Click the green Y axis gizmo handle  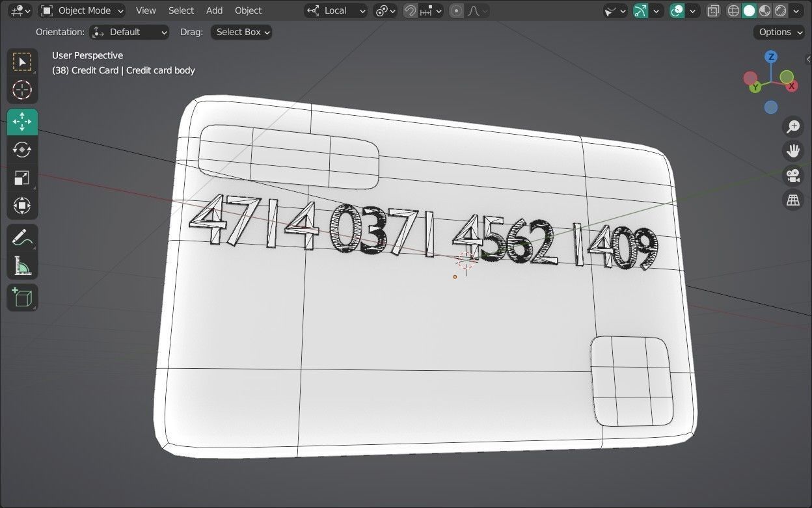pyautogui.click(x=755, y=87)
